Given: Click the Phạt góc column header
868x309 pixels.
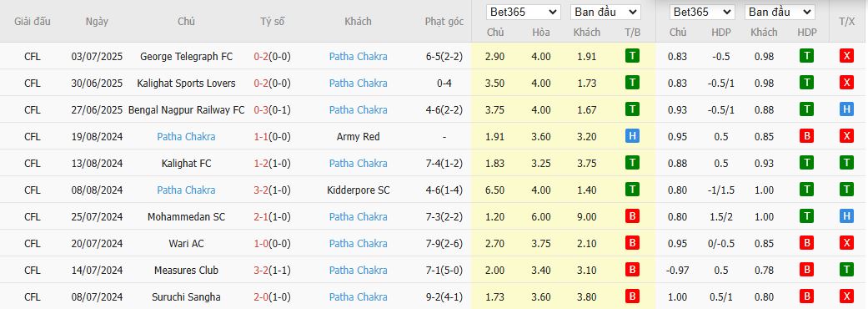Looking at the screenshot, I should tap(444, 22).
